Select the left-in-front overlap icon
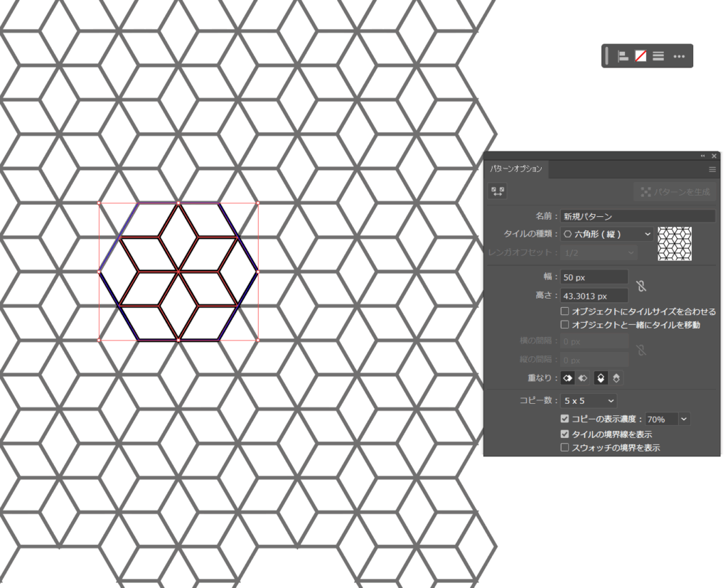Screen dimensions: 728x588 (567, 378)
